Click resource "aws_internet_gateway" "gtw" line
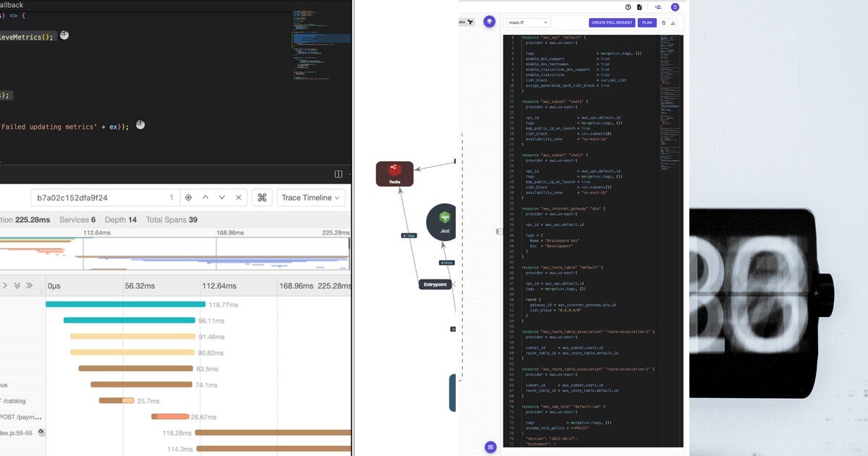Screen dimensions: 868x456 pyautogui.click(x=563, y=208)
